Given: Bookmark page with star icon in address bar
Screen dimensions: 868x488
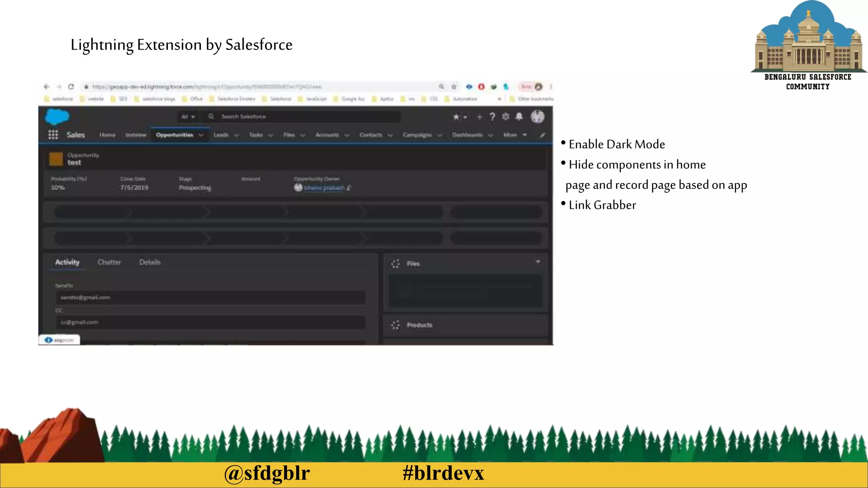Looking at the screenshot, I should click(x=454, y=87).
